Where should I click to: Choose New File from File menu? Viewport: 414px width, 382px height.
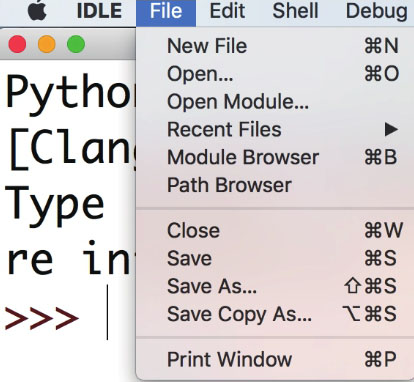(275, 46)
